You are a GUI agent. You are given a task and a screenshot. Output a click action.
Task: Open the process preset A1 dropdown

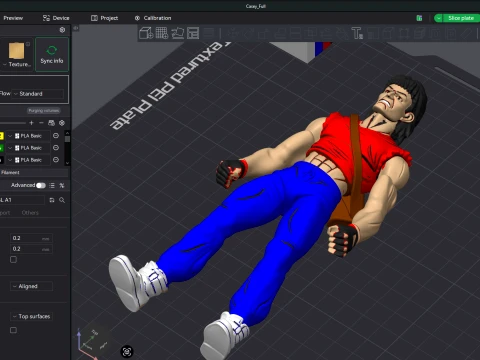pos(22,200)
